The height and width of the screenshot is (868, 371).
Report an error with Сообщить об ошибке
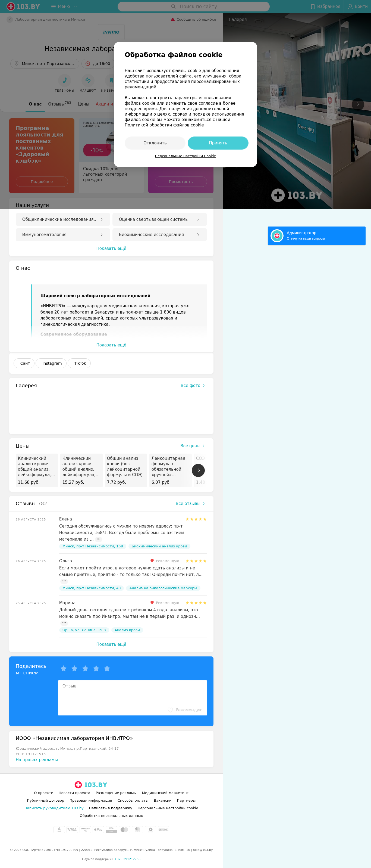click(193, 20)
